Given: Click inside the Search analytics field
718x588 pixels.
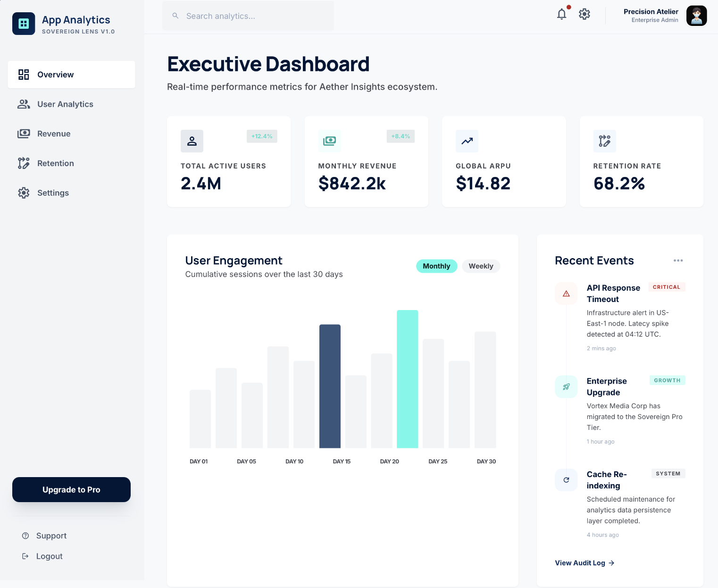Looking at the screenshot, I should click(248, 16).
